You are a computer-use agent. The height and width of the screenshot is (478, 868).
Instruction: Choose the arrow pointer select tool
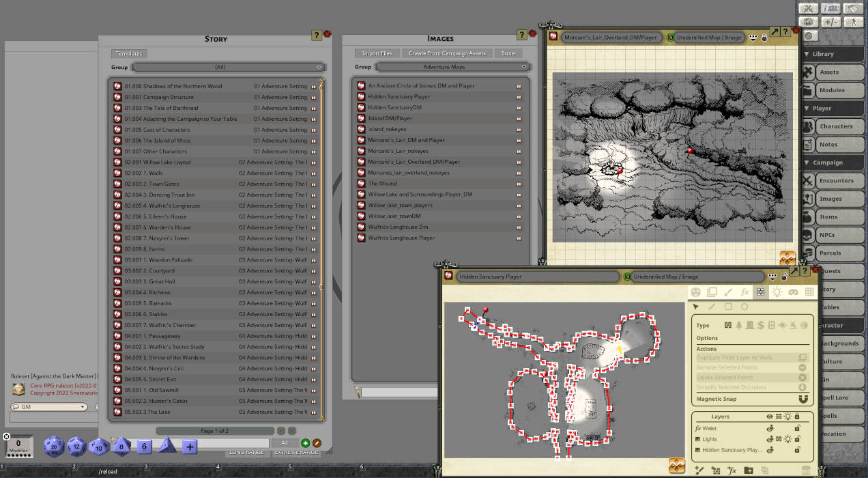coord(695,307)
